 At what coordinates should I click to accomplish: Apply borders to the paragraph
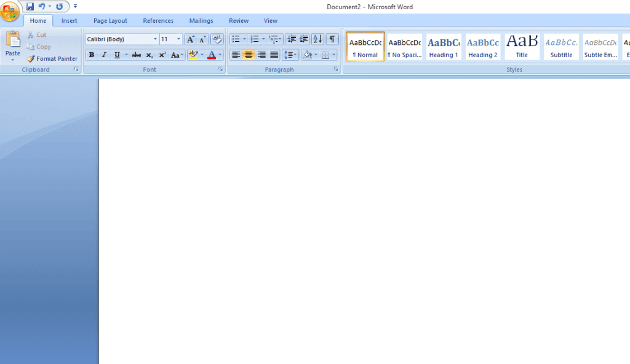(x=325, y=55)
